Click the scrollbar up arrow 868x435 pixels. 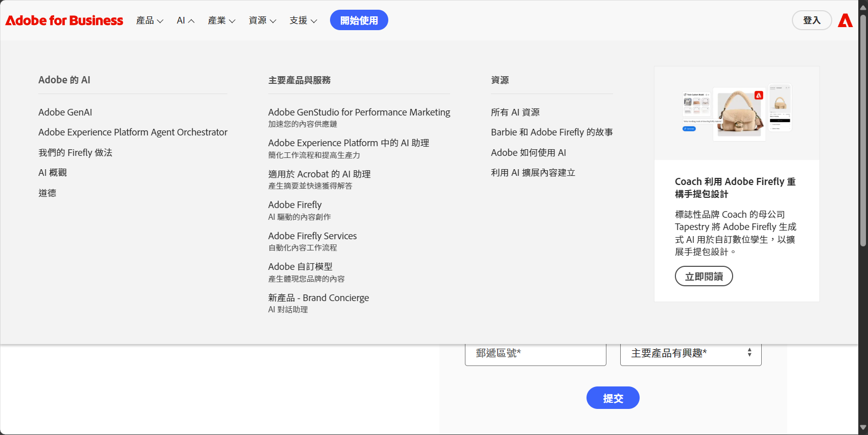point(863,7)
